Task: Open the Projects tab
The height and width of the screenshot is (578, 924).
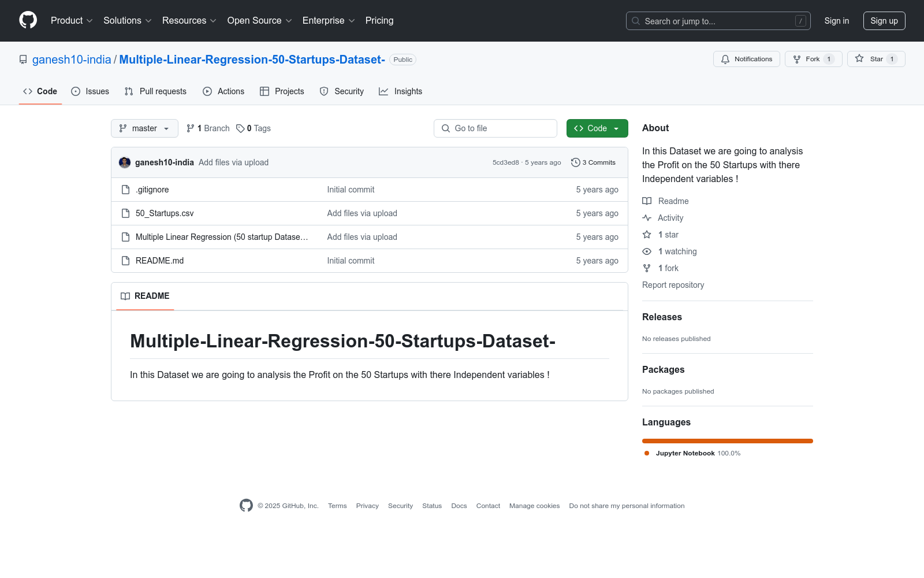Action: (282, 91)
